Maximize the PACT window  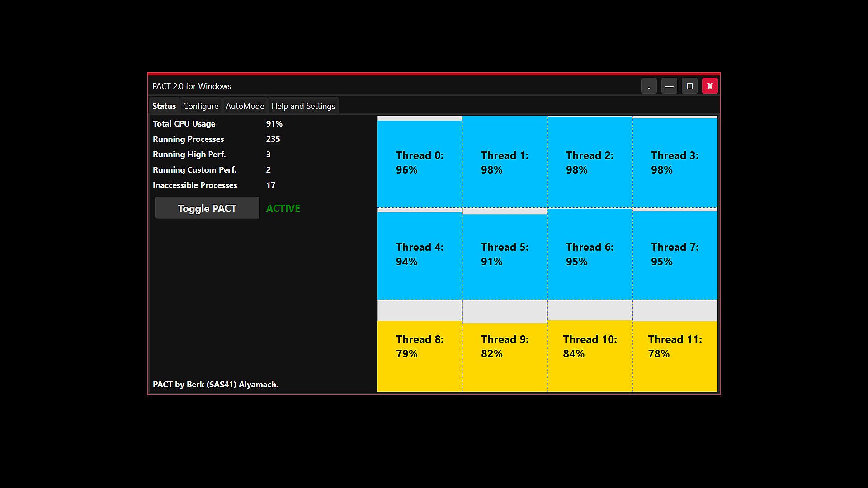(x=689, y=86)
